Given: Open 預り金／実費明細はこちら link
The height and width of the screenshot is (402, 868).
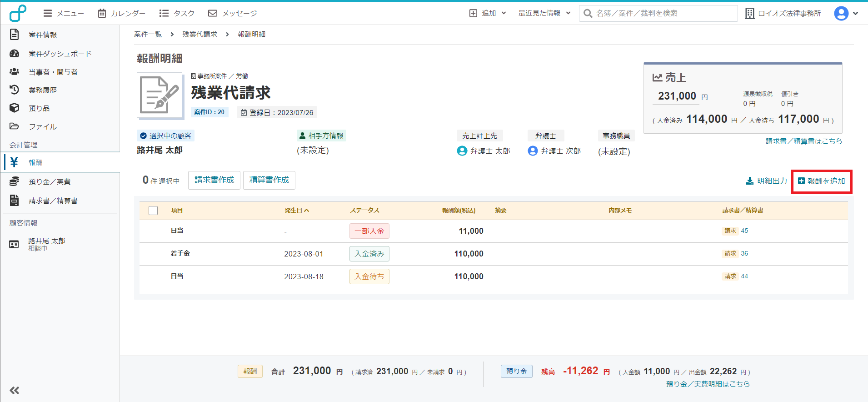Looking at the screenshot, I should (708, 384).
